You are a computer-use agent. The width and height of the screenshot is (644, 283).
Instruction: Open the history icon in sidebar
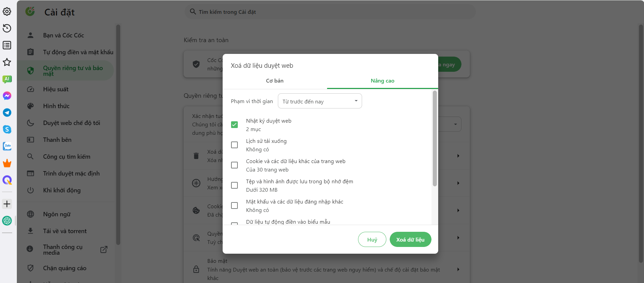[x=7, y=28]
